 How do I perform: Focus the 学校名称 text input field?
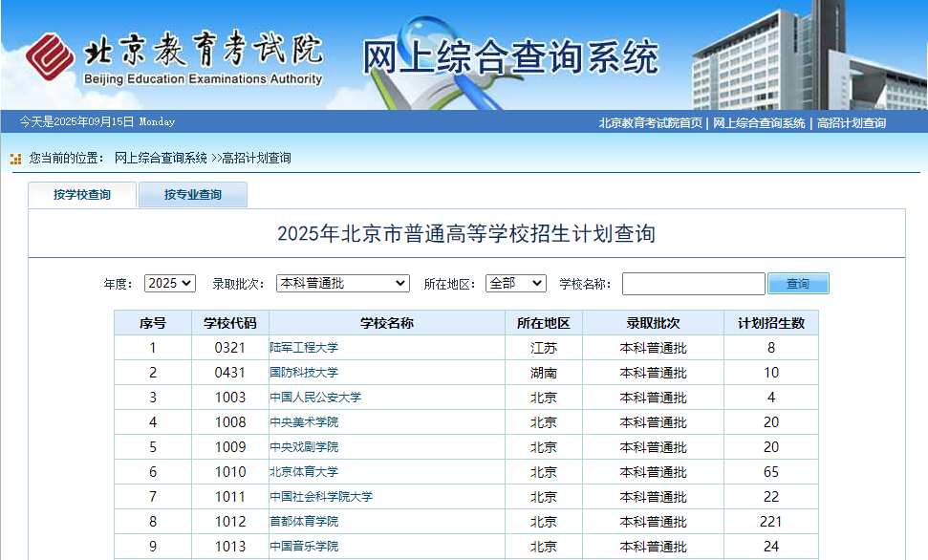pyautogui.click(x=693, y=284)
